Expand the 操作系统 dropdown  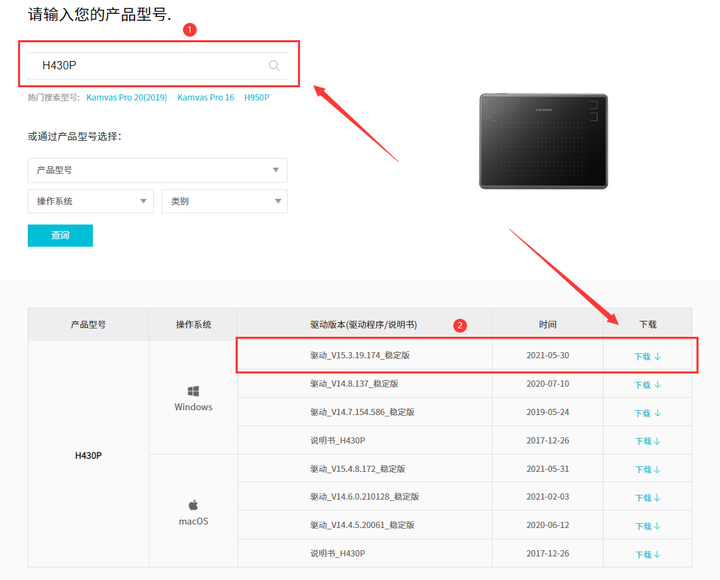click(x=90, y=201)
